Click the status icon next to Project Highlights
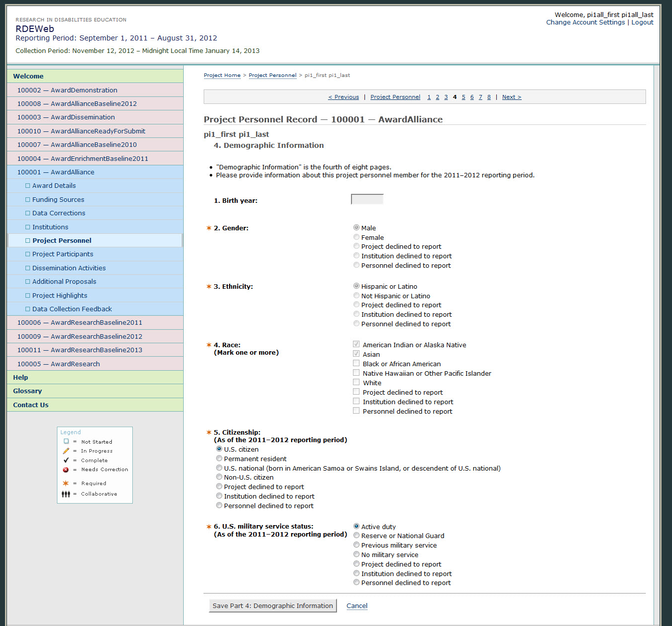672x626 pixels. [x=28, y=296]
